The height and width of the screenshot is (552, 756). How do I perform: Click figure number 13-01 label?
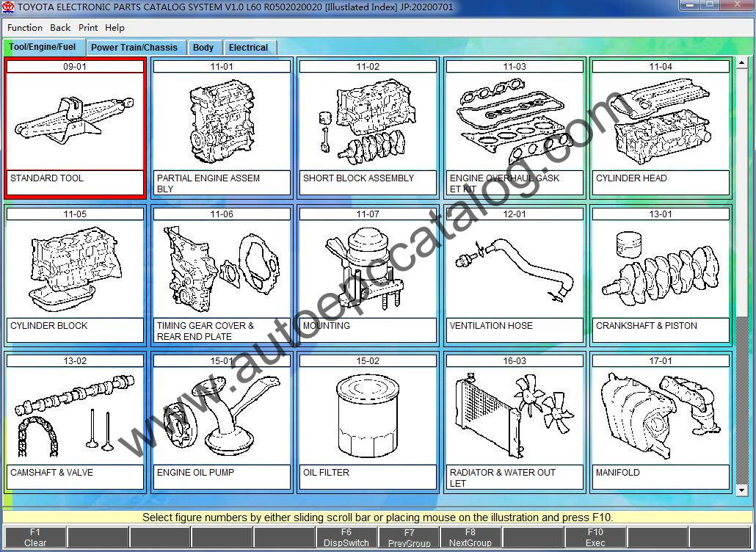tap(661, 214)
